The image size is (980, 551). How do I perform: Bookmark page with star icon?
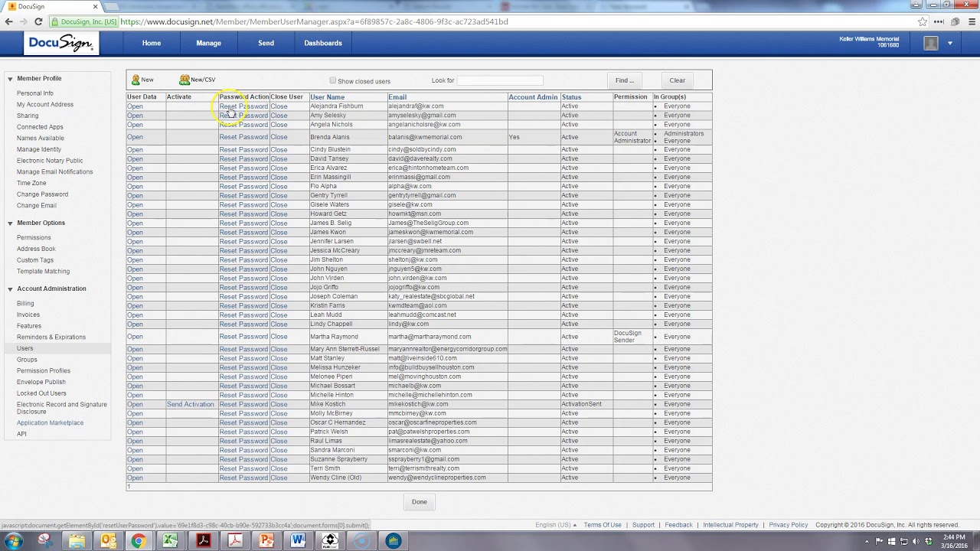click(923, 21)
